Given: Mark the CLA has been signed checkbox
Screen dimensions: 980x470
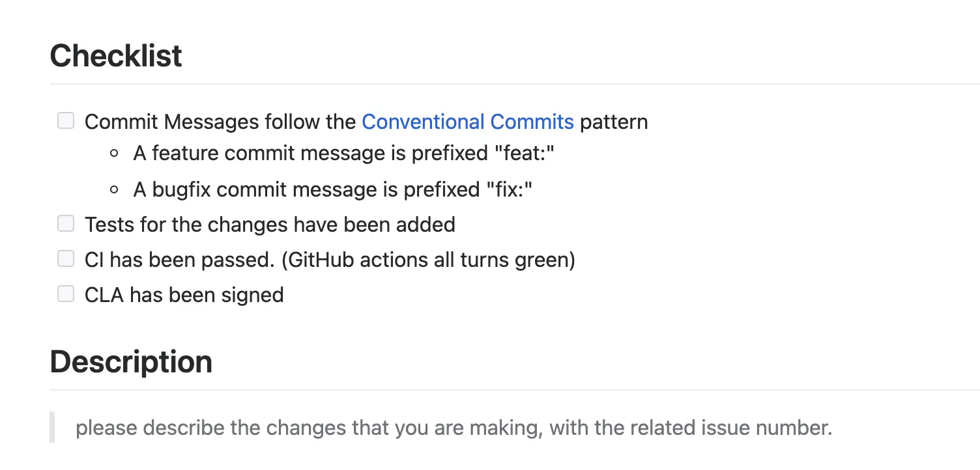Looking at the screenshot, I should (66, 294).
